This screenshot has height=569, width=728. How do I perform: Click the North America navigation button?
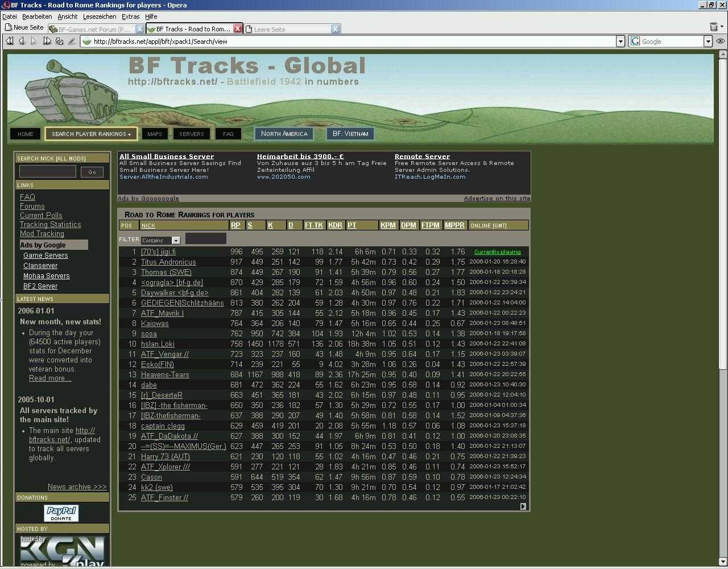284,134
